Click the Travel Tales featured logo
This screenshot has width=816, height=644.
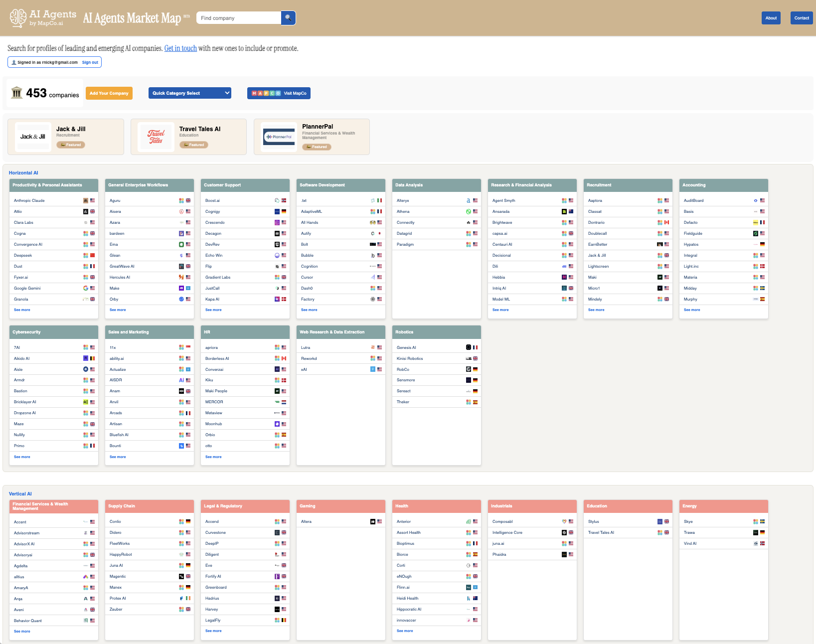pos(156,137)
